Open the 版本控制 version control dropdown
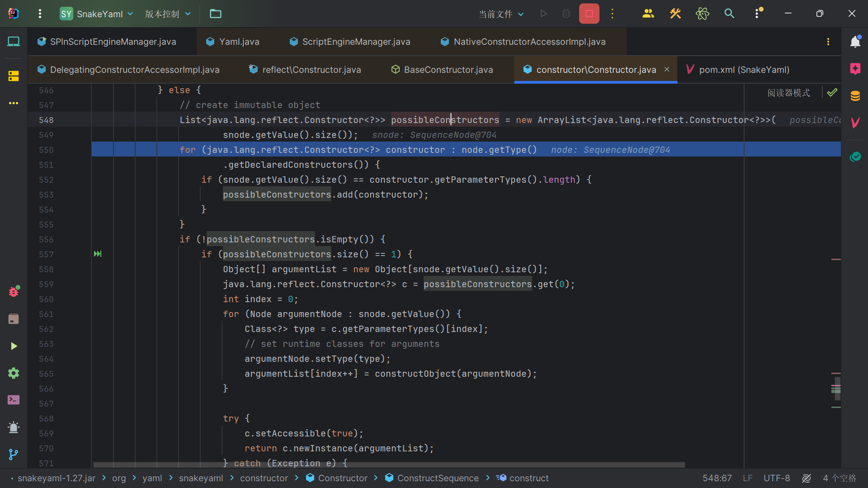 (168, 14)
